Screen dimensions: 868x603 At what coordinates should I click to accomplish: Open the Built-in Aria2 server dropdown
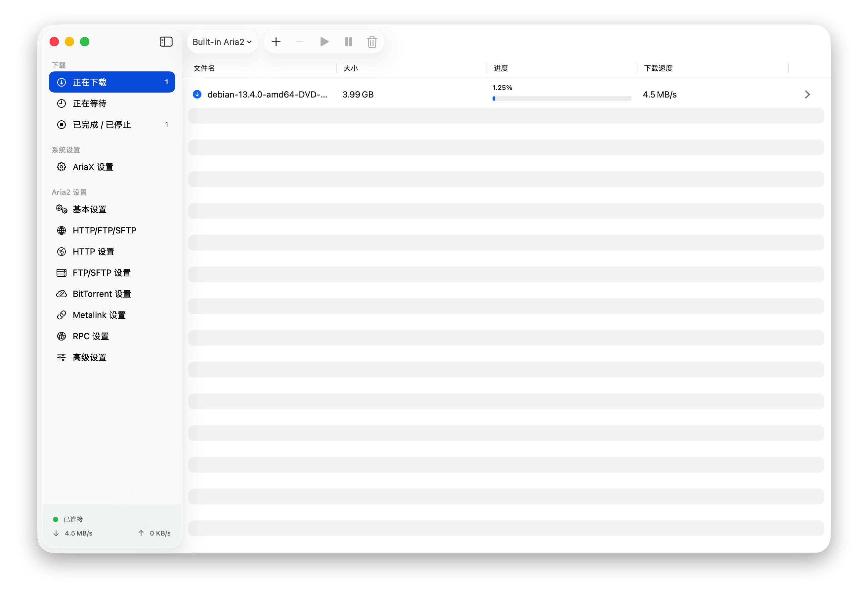[x=222, y=42]
